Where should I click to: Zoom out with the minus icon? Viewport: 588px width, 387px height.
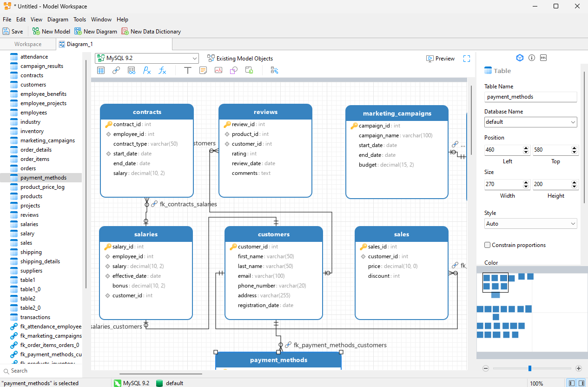[x=486, y=368]
